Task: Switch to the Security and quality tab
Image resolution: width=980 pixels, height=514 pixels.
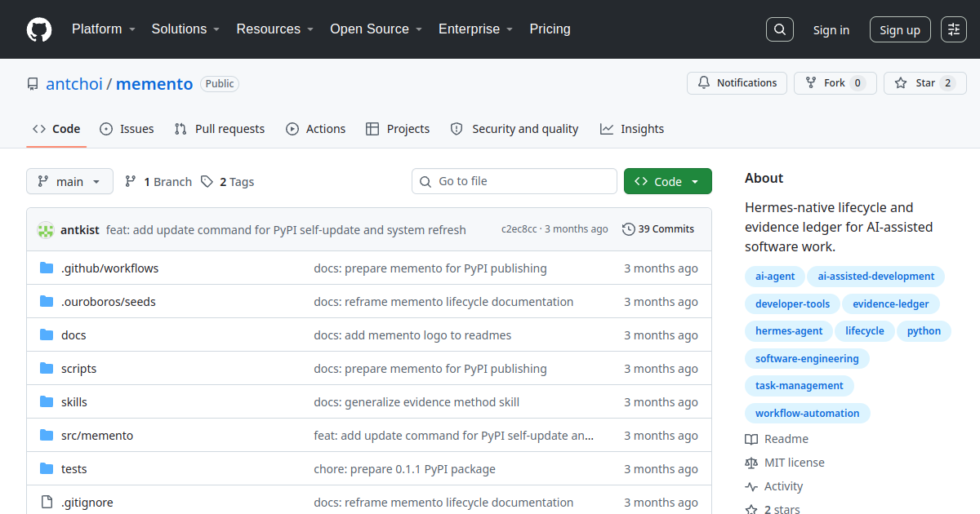Action: click(x=514, y=129)
